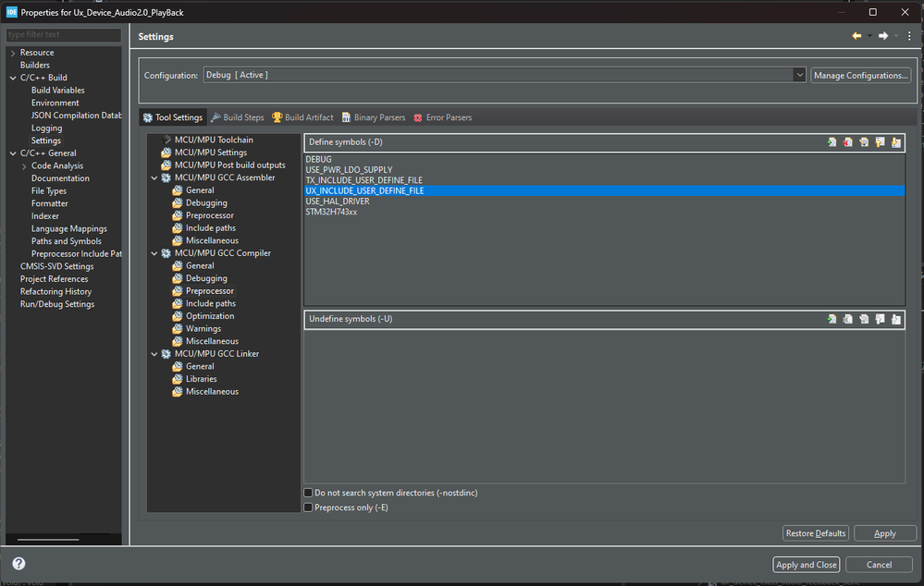Collapse the C/C++ Build tree node
Screen dimensions: 924x586
13,78
